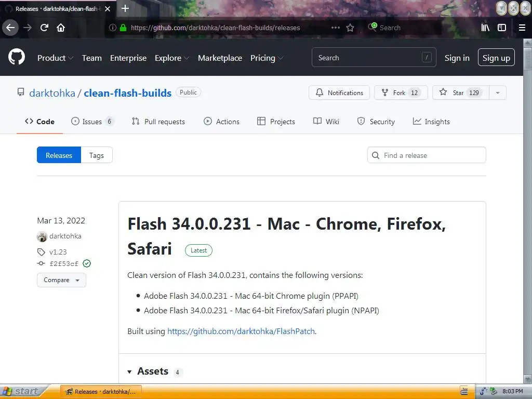Click the GitHub octocat logo
The image size is (532, 399).
[x=17, y=57]
